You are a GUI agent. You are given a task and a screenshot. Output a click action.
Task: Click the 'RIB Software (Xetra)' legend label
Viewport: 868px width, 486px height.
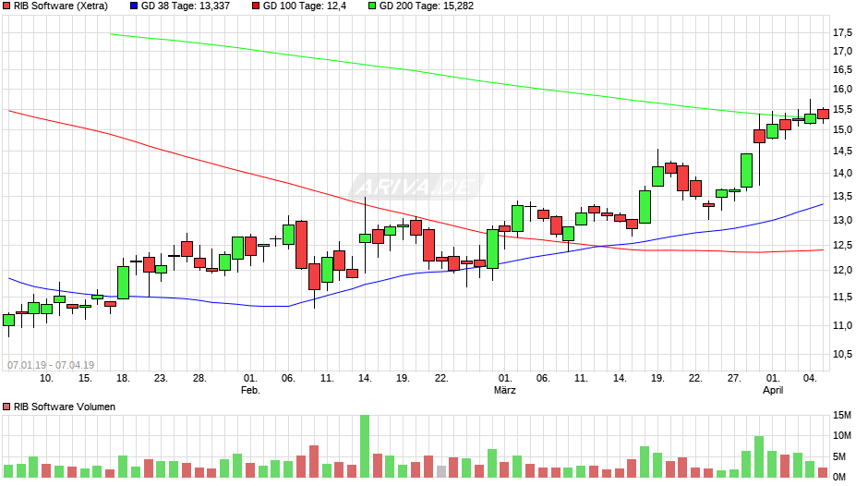(61, 6)
